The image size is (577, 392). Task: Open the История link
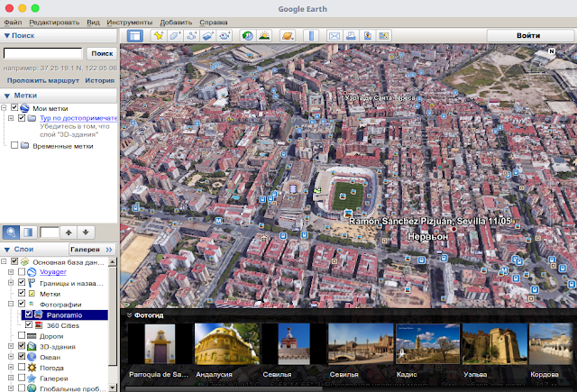click(x=100, y=80)
